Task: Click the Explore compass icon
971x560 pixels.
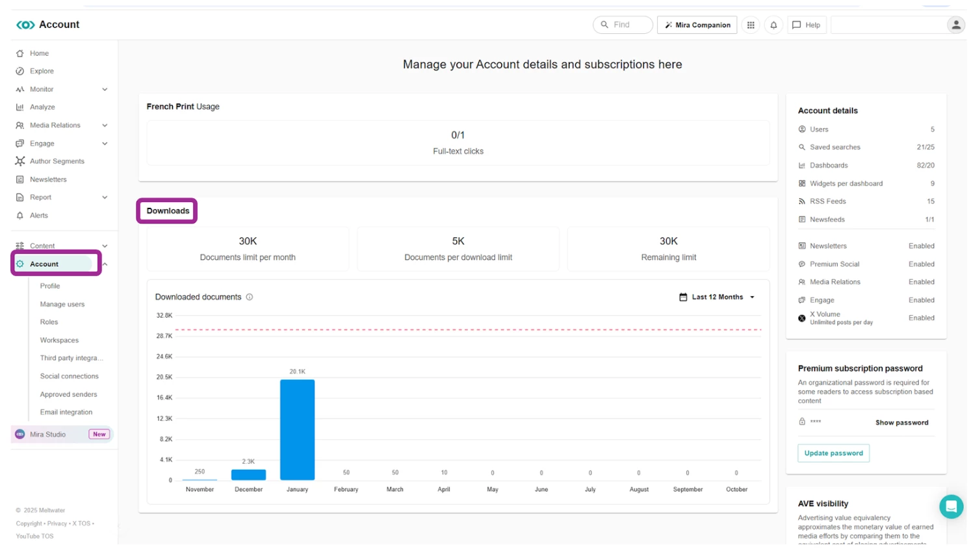Action: pyautogui.click(x=20, y=71)
